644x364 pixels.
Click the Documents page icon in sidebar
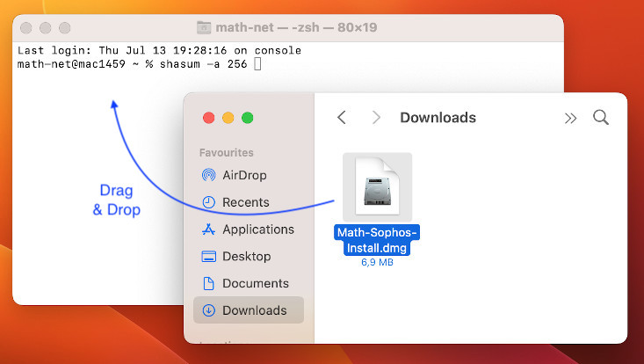[x=208, y=283]
